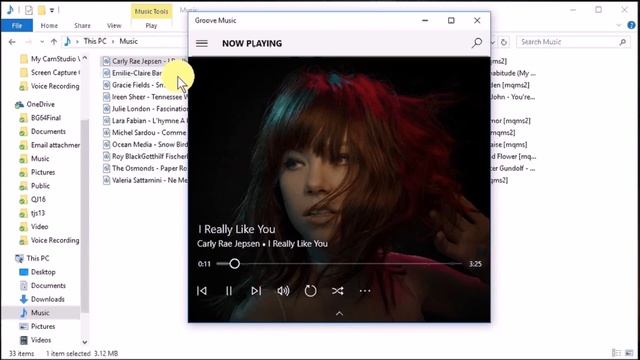640x360 pixels.
Task: Toggle shuffle playback
Action: tap(338, 291)
